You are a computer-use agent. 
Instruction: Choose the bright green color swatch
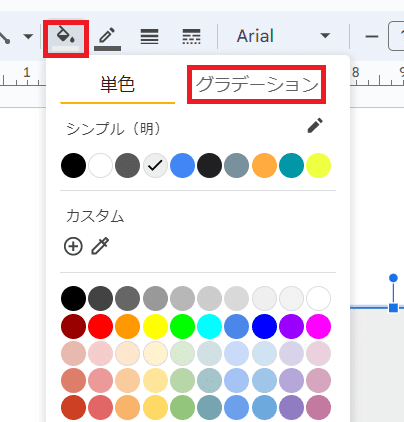click(182, 326)
